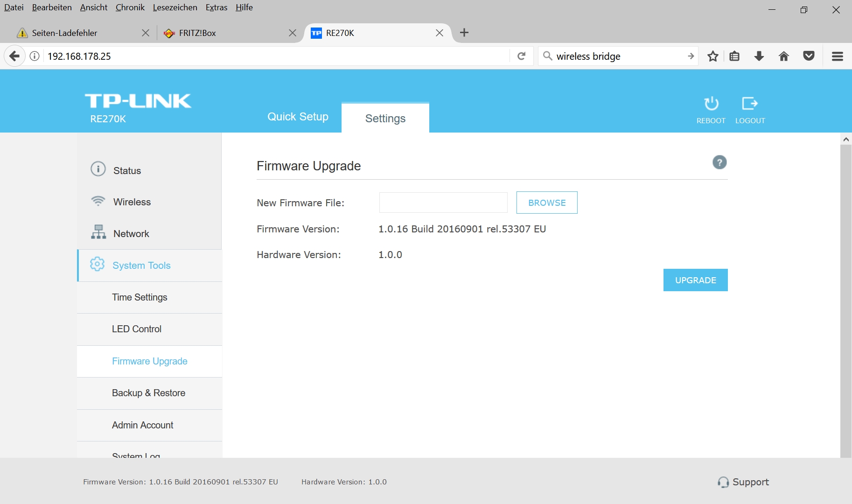Select the Settings tab
The height and width of the screenshot is (504, 852).
click(x=385, y=118)
